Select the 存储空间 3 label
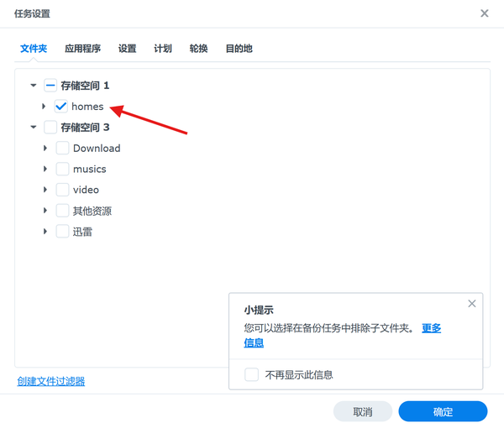 pos(85,128)
